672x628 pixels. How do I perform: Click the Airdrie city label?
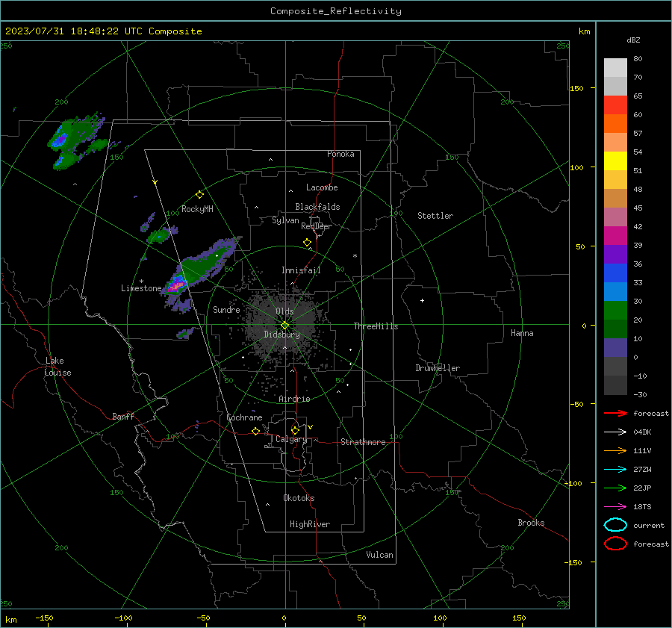(294, 399)
